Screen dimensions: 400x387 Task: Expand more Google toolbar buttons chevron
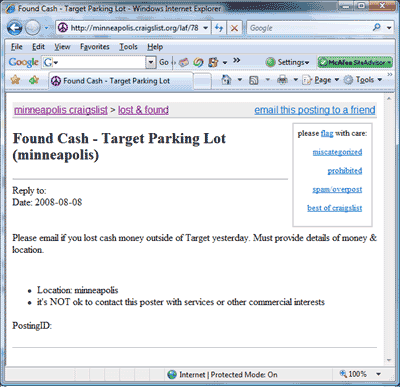pos(237,60)
